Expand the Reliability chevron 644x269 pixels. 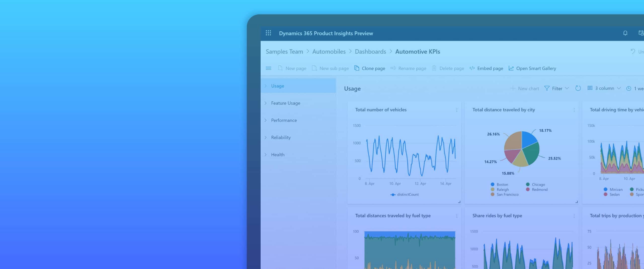point(265,137)
